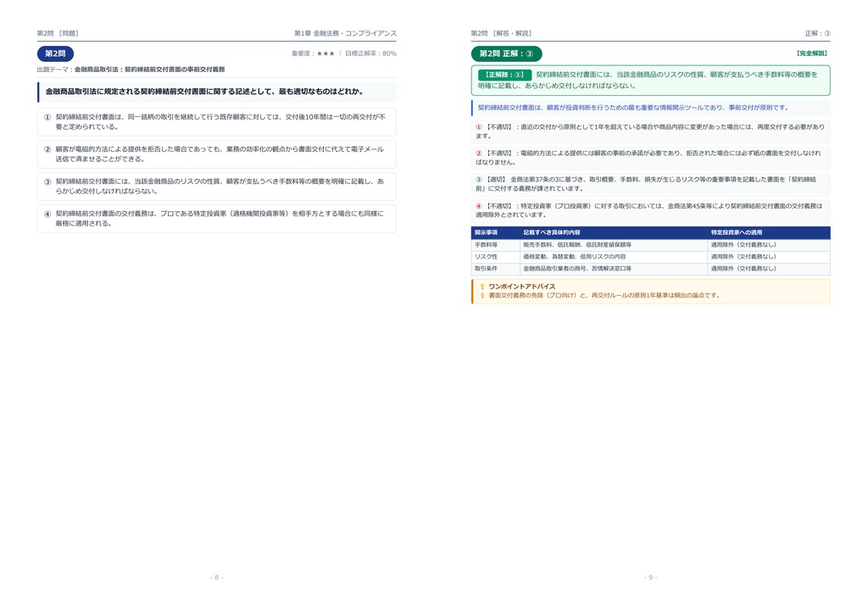The image size is (868, 614).
Task: Click the advice text about 再交付ルールの原則1年基準
Action: [604, 296]
